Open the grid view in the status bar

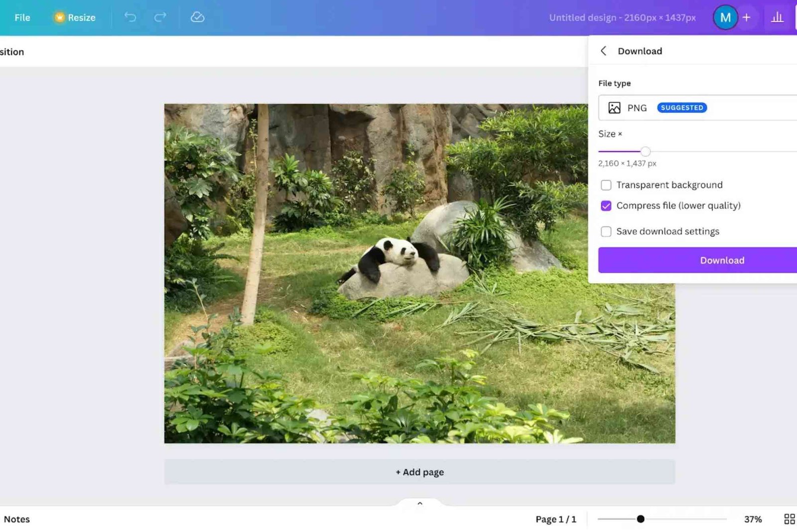click(x=789, y=519)
